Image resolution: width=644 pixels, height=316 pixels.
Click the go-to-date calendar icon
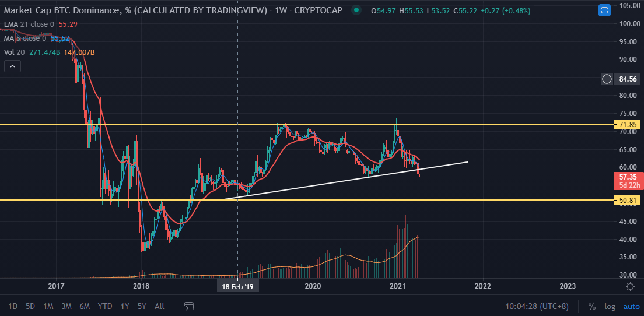tap(189, 306)
